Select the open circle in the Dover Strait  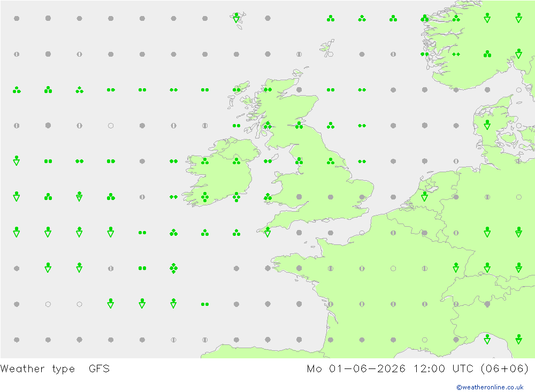[362, 233]
